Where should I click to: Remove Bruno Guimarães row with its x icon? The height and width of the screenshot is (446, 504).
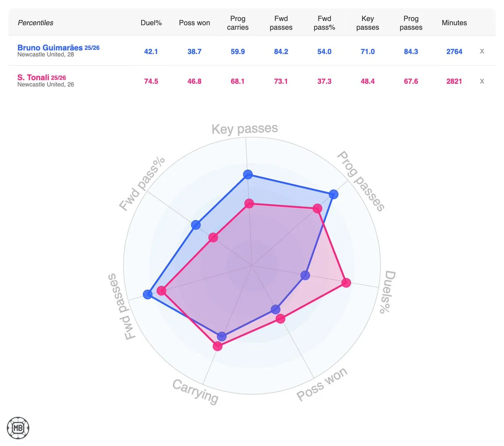[x=482, y=51]
